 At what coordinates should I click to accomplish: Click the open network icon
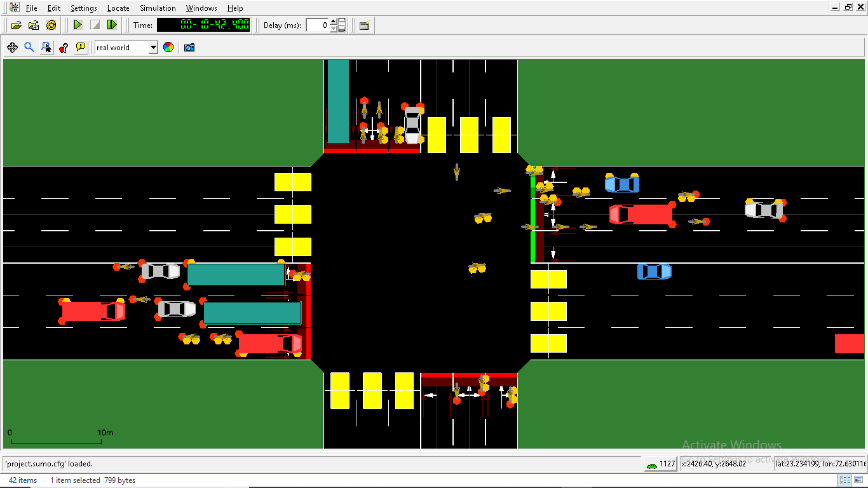point(34,25)
